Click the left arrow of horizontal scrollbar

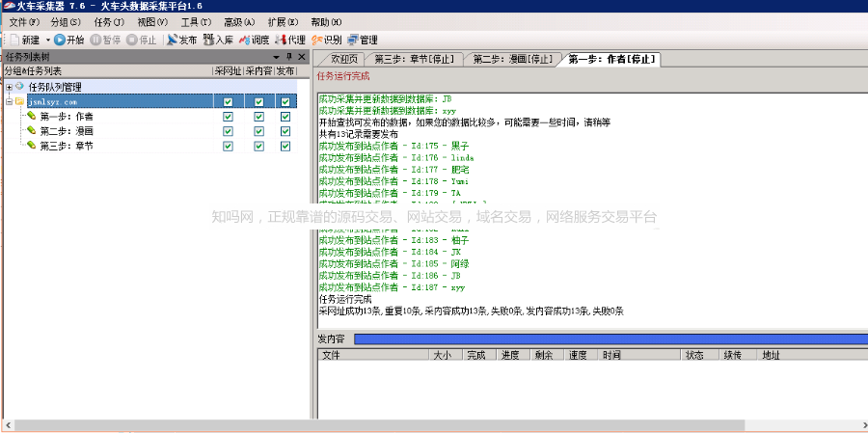pyautogui.click(x=7, y=425)
